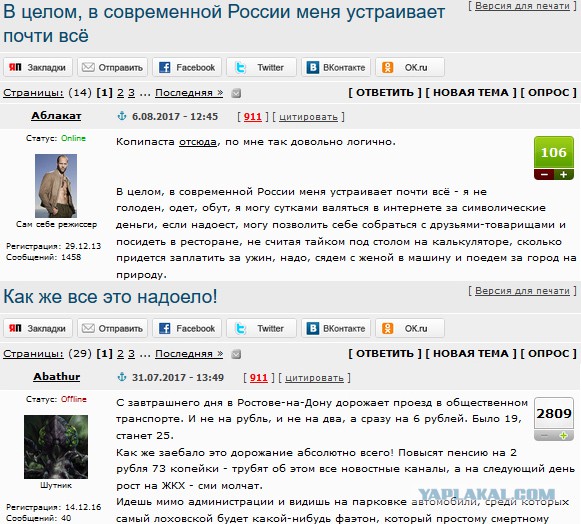Open the 'отсюда' source link
Viewport: 581px width, 524px height.
(198, 142)
